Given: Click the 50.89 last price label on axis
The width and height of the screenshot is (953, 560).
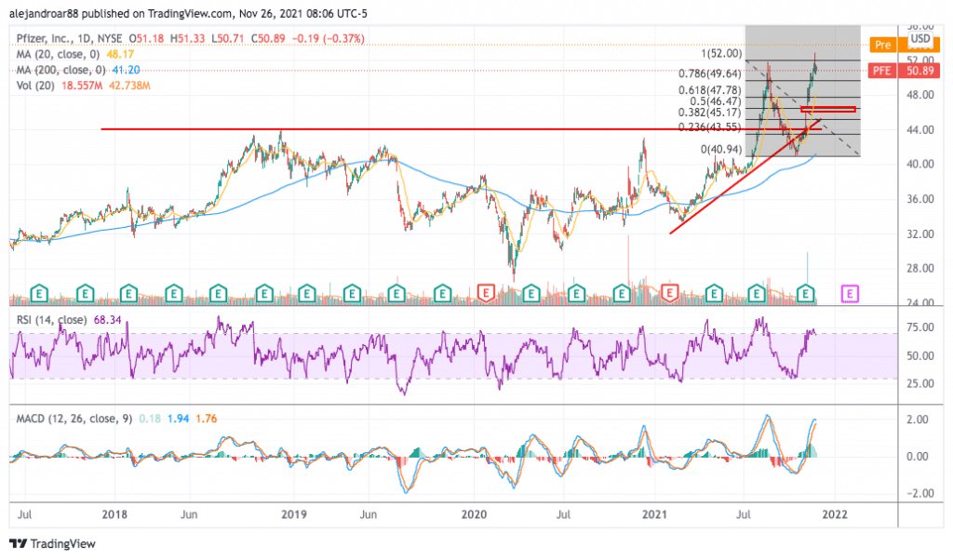Looking at the screenshot, I should [919, 71].
